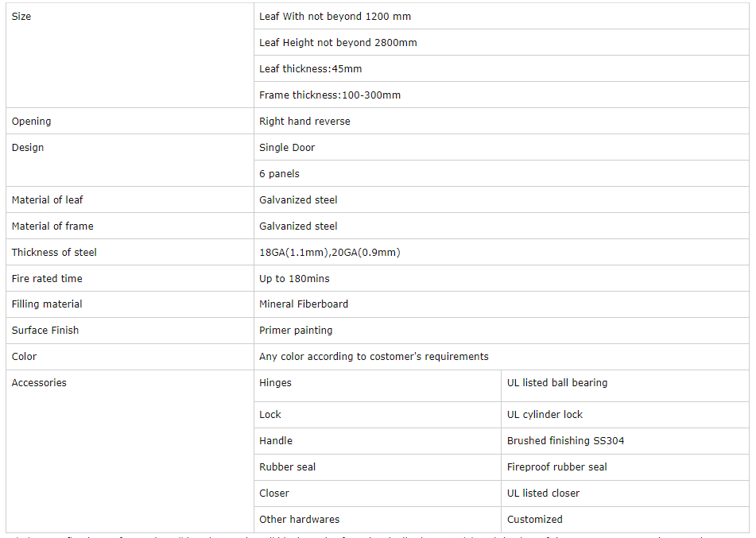Viewport: 756px width, 538px height.
Task: Click the 'Right hand reverse' value
Action: [x=304, y=122]
